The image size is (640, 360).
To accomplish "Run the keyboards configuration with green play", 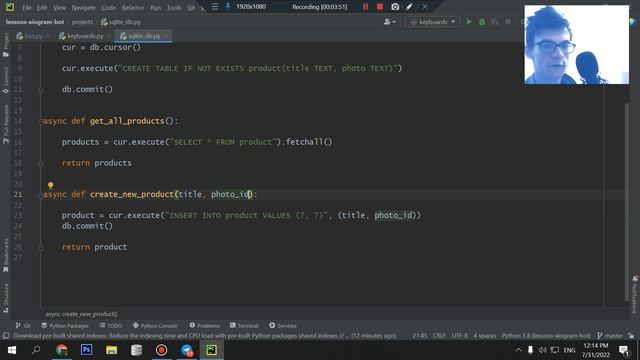I will 469,22.
